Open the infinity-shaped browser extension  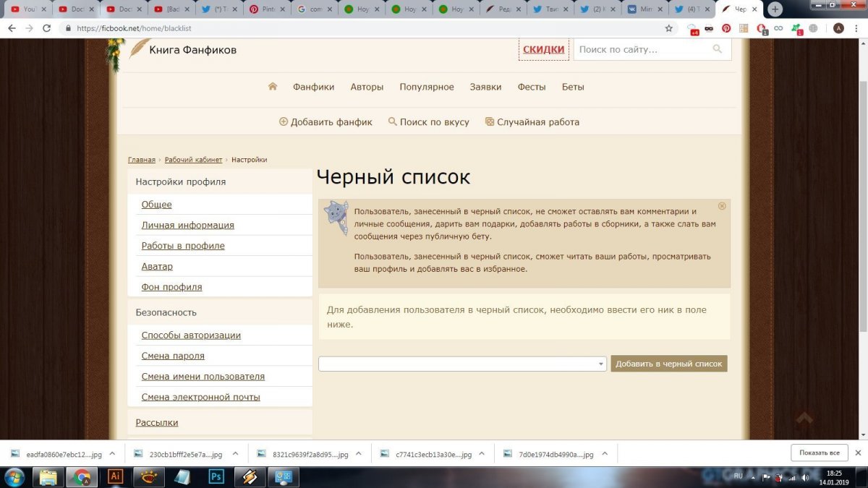[x=778, y=28]
